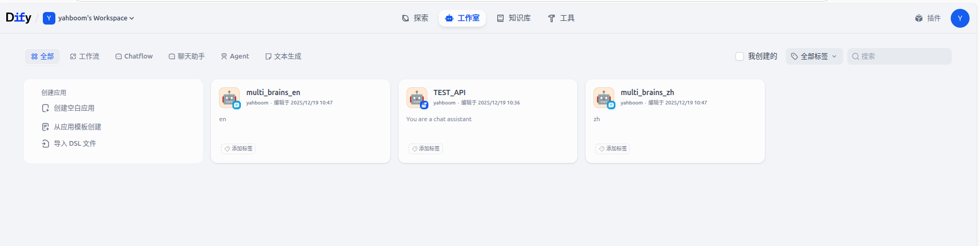980x246 pixels.
Task: Filter apps by Agent
Action: [235, 56]
